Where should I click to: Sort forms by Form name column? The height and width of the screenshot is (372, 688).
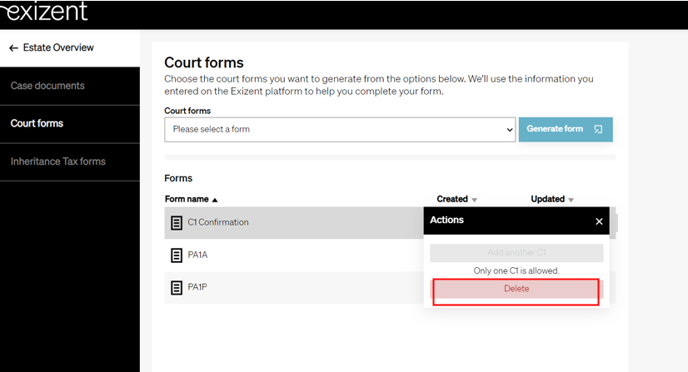(x=186, y=199)
